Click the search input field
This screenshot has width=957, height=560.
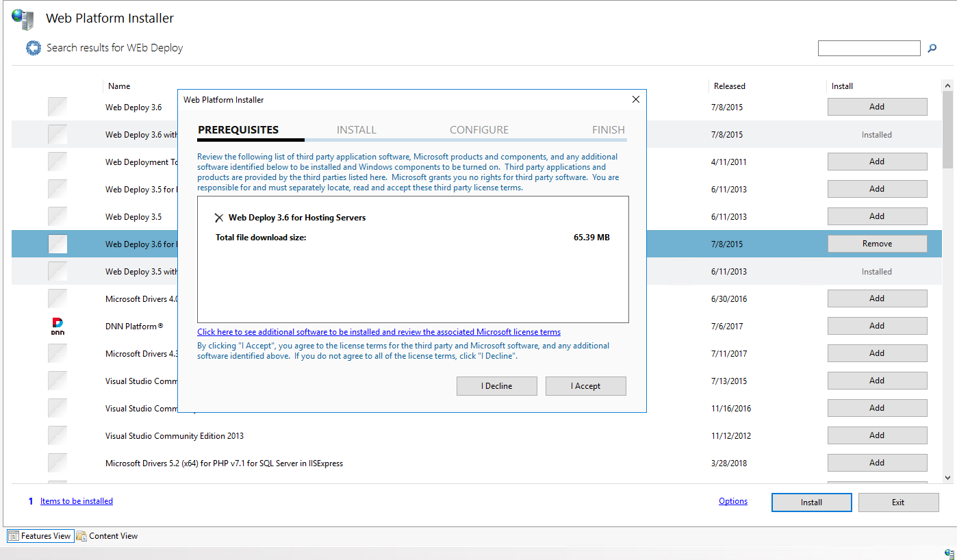[x=869, y=49]
